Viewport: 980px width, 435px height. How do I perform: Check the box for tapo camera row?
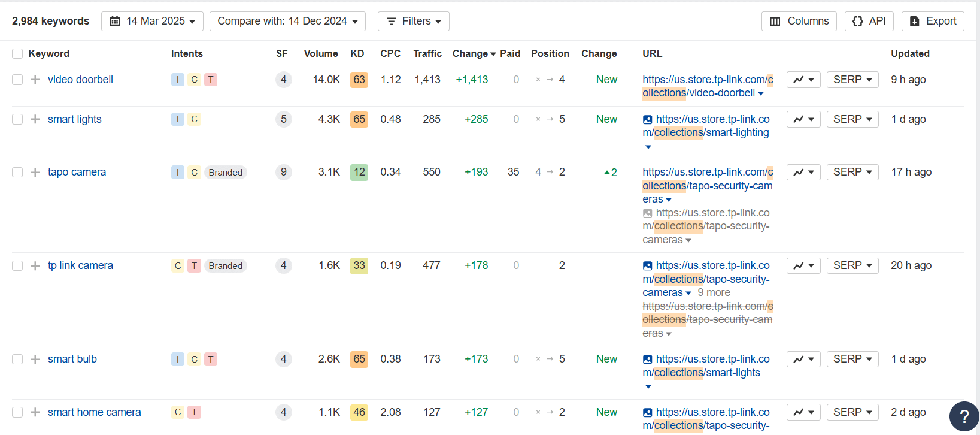pos(17,173)
